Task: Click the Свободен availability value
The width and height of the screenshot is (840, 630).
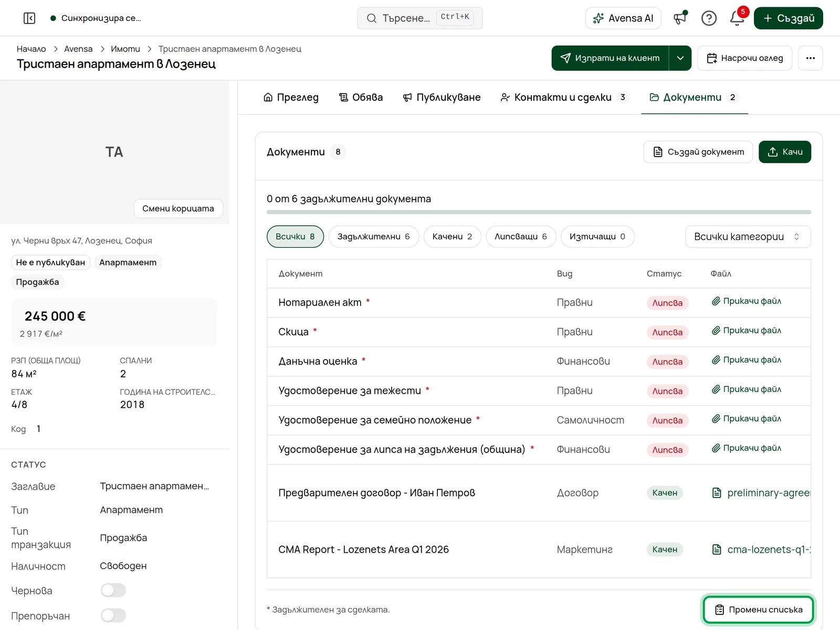Action: [123, 566]
